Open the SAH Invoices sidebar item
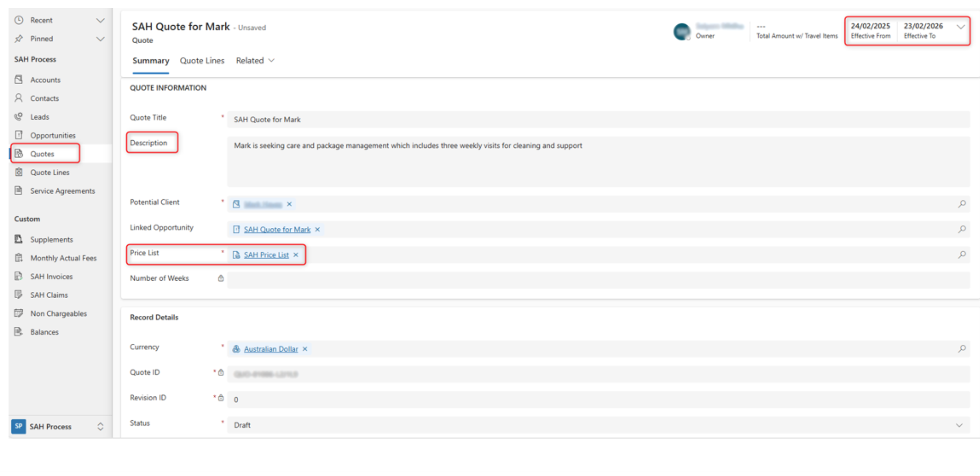 (51, 276)
